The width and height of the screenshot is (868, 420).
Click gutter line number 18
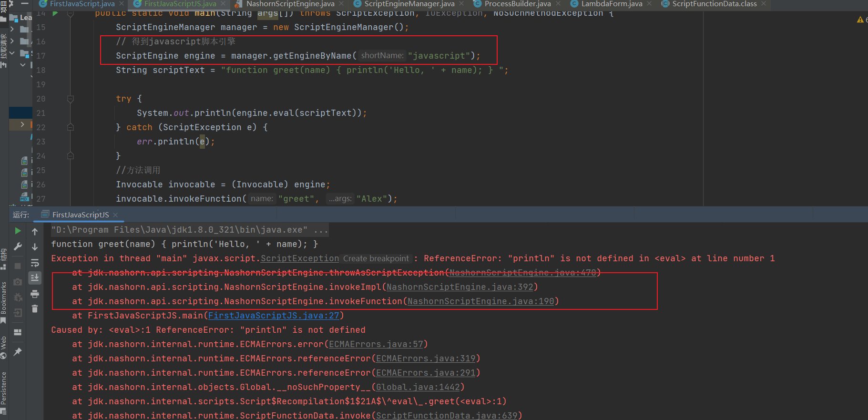41,70
